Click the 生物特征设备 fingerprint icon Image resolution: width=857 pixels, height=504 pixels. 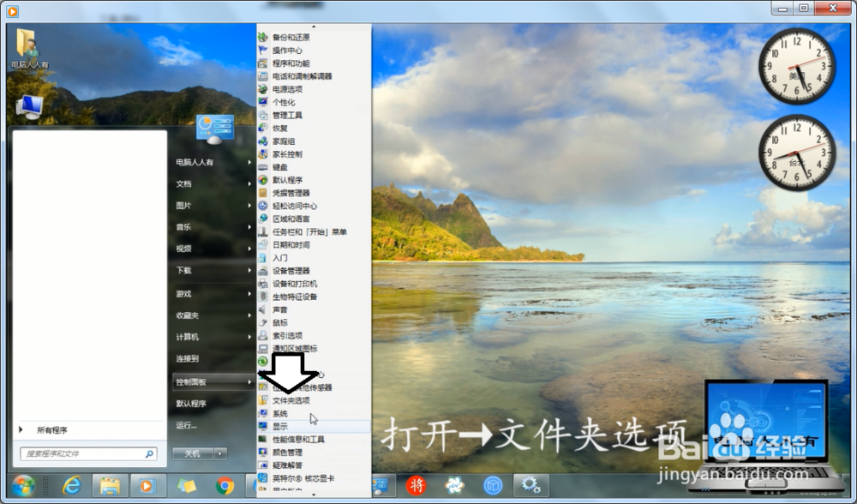(263, 297)
